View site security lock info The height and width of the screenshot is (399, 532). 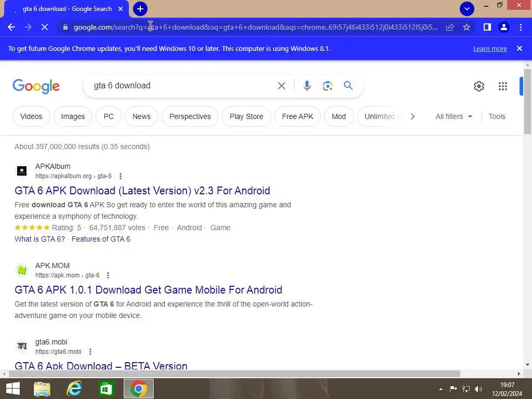(65, 27)
